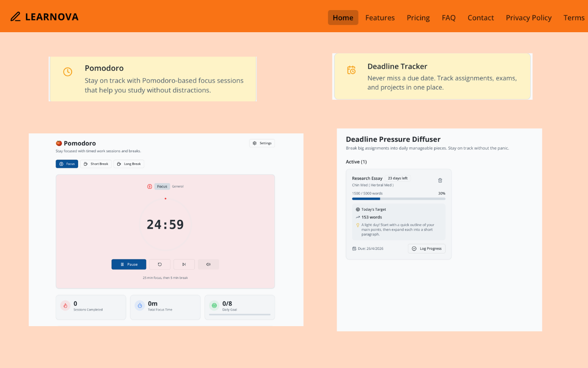The height and width of the screenshot is (368, 588).
Task: Click the brain icon above the timer
Action: [x=149, y=186]
